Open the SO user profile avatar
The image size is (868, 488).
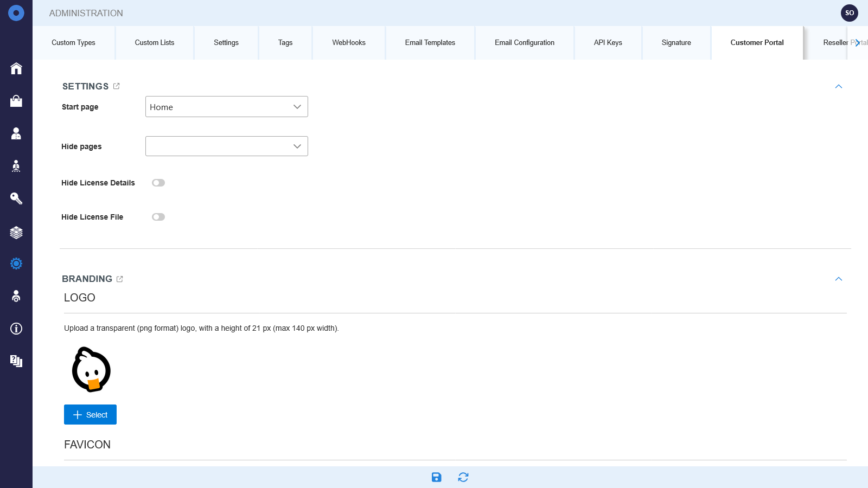click(x=850, y=12)
